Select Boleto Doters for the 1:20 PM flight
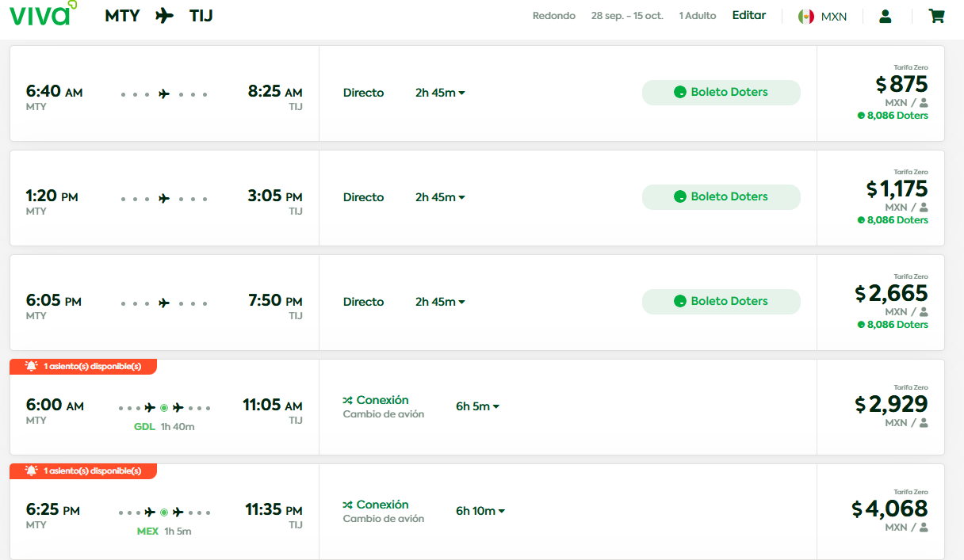964x560 pixels. [x=721, y=196]
